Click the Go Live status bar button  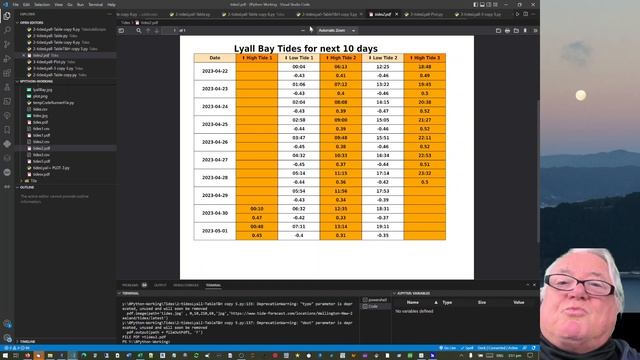click(448, 348)
